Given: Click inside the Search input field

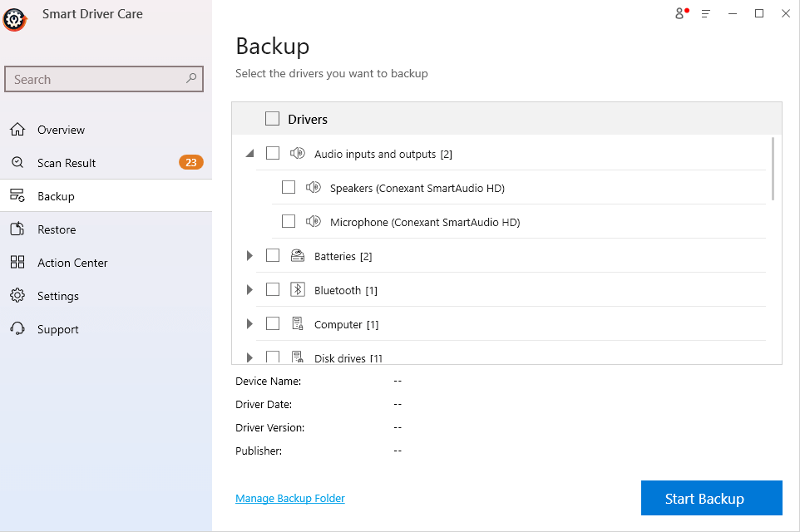Looking at the screenshot, I should [91, 79].
